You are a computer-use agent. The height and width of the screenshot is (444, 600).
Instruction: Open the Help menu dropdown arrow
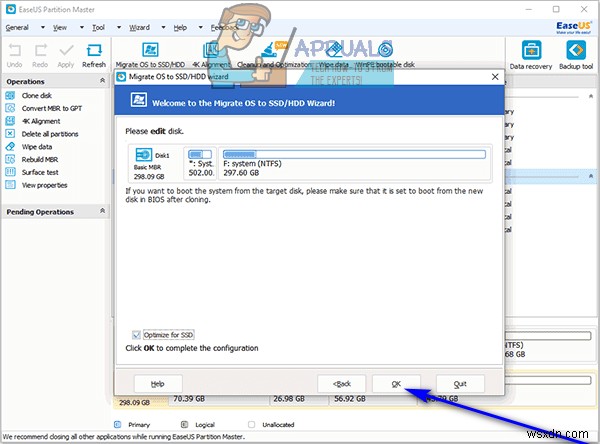tap(201, 28)
